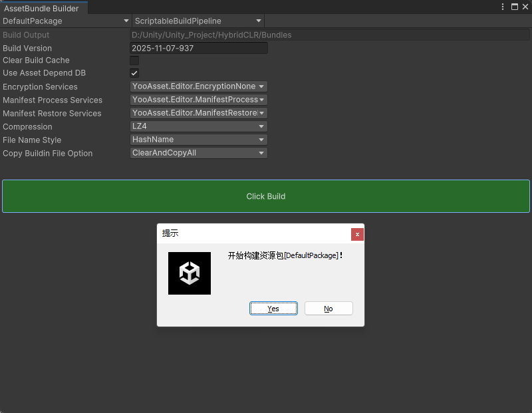Enable the Clear Build Cache checkbox
This screenshot has width=532, height=413.
(x=134, y=61)
